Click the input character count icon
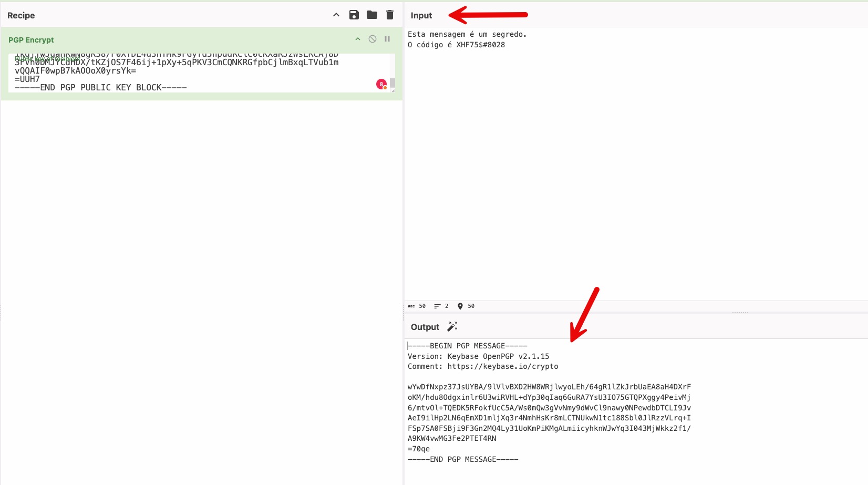The width and height of the screenshot is (868, 485). 411,306
